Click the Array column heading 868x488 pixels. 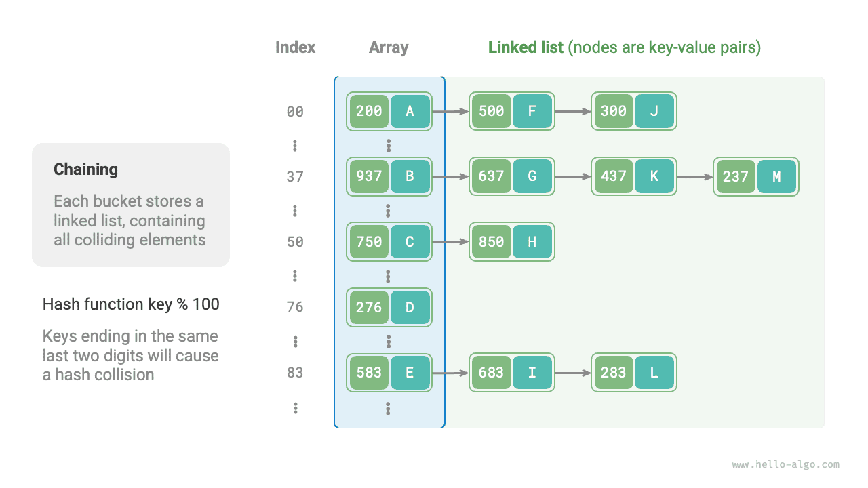point(389,47)
